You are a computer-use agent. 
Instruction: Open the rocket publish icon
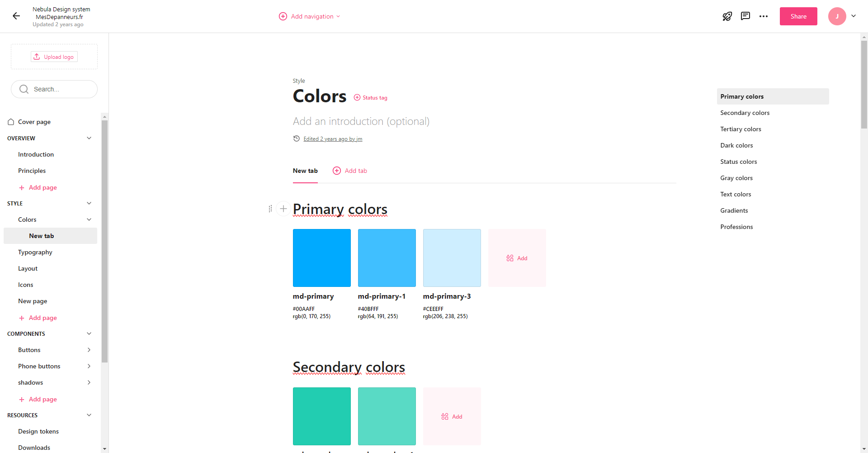pos(727,16)
